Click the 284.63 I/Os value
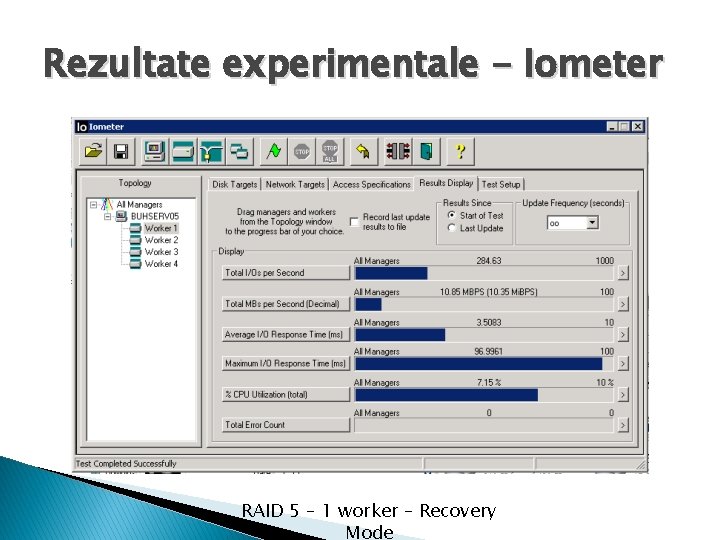 (x=489, y=261)
